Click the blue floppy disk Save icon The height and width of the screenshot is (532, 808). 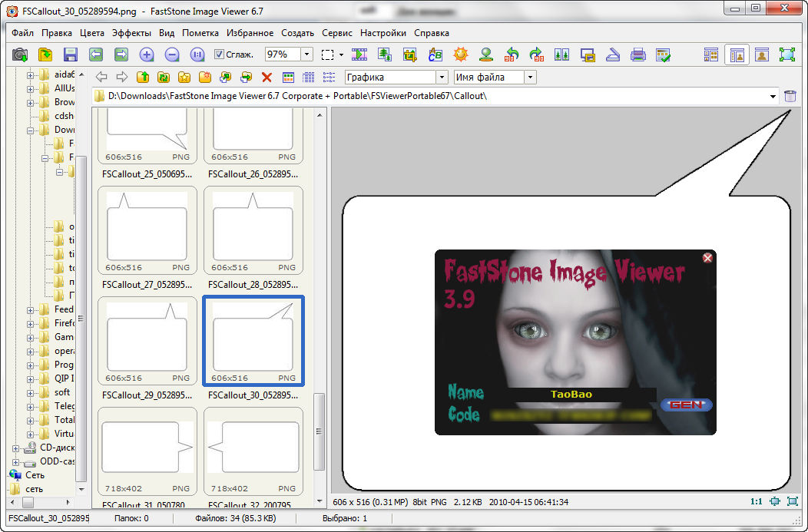click(x=71, y=55)
